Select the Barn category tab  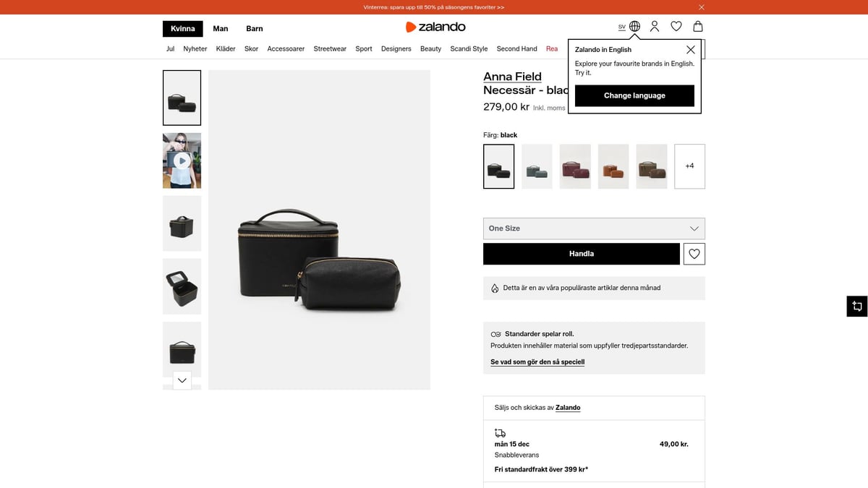coord(255,29)
